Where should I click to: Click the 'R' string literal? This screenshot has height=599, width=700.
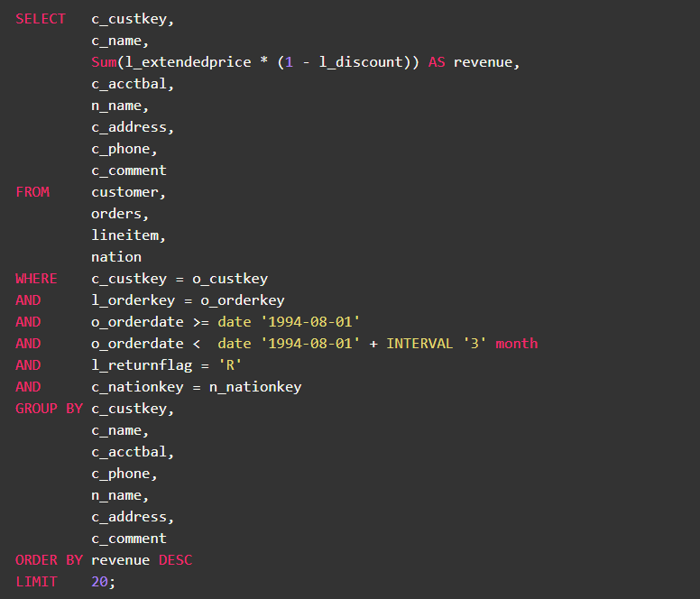tap(230, 365)
